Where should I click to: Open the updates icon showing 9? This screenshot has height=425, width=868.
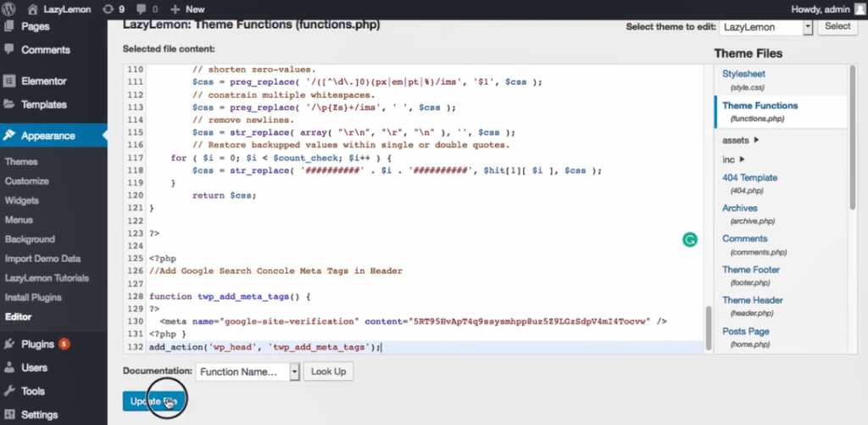click(x=109, y=8)
